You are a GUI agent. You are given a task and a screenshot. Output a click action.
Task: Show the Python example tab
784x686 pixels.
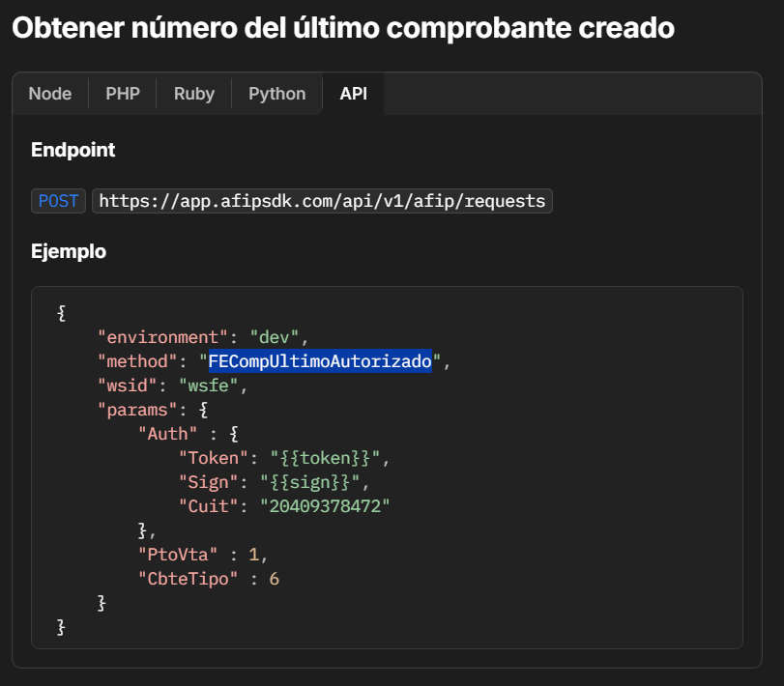(x=276, y=94)
